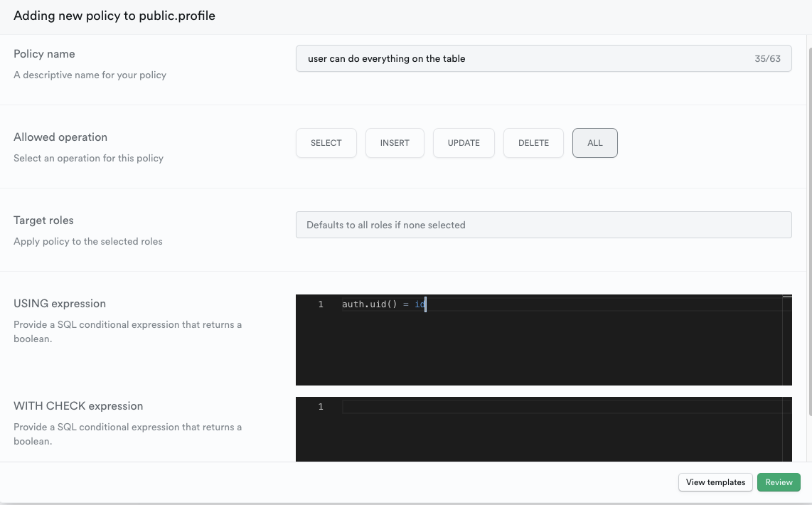Click line number 1 in USING editor

[x=321, y=304]
